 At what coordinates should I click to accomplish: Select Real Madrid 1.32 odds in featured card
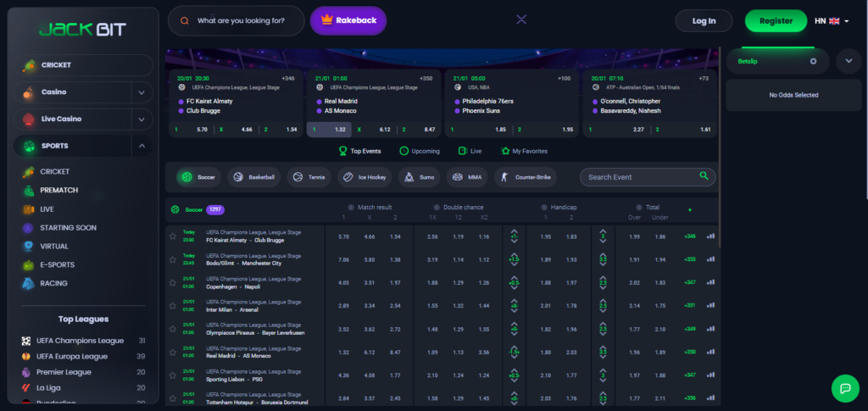[x=329, y=130]
